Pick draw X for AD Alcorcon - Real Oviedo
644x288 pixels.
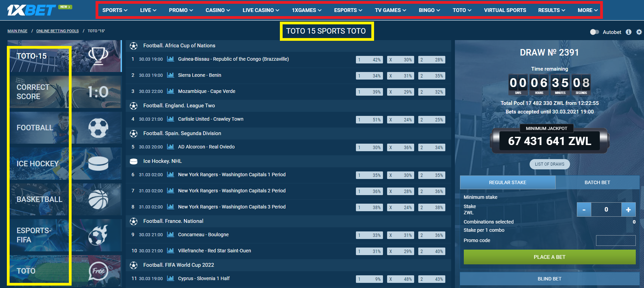coord(400,147)
